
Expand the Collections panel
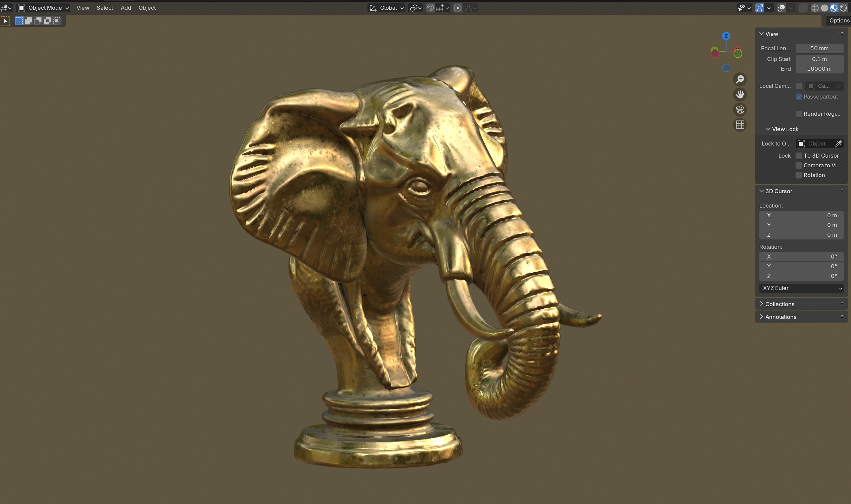(779, 304)
